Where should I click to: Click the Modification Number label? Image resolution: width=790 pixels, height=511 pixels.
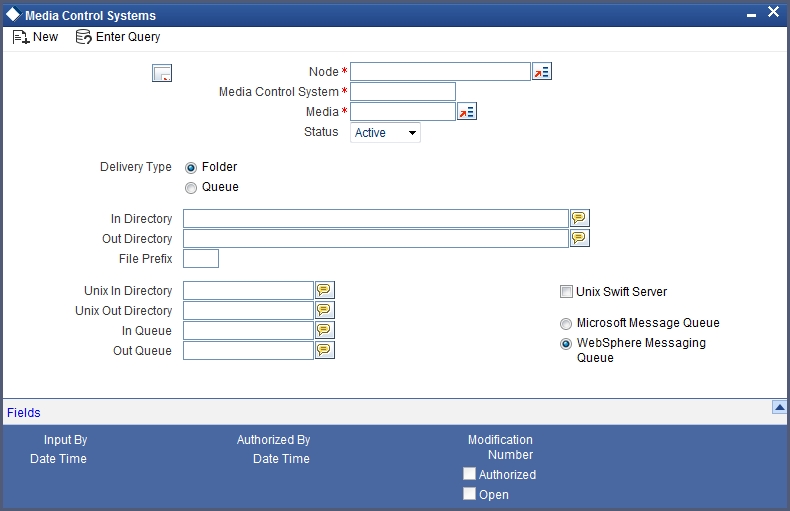[x=500, y=447]
